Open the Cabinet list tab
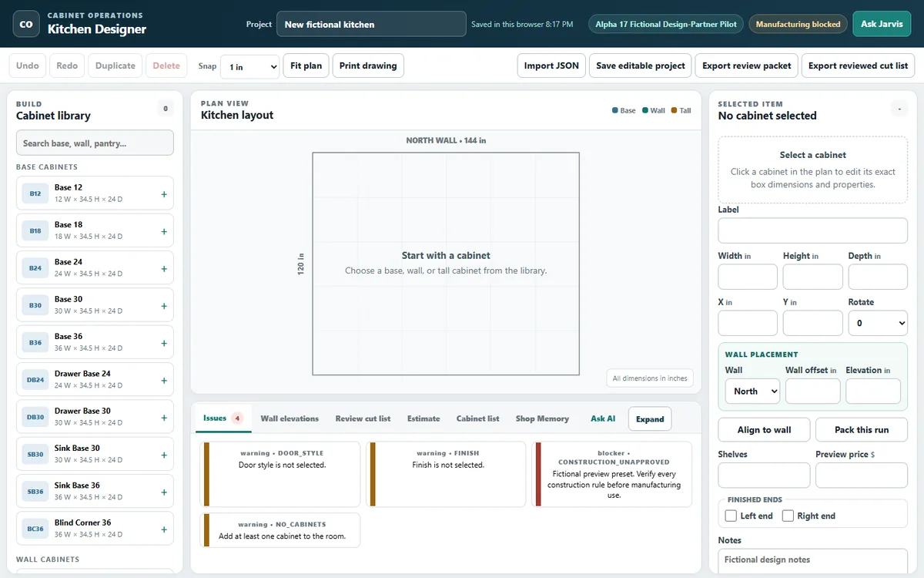Screen dimensions: 924x578 tap(477, 418)
